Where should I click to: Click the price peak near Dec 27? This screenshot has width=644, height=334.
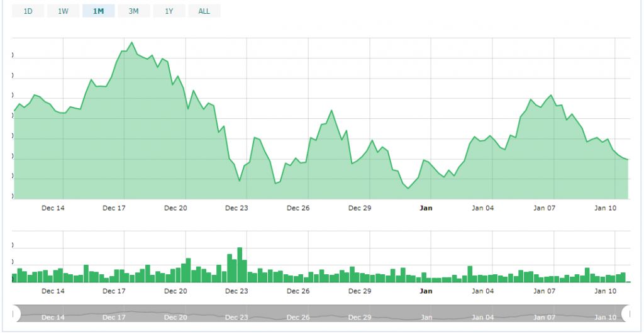331,111
